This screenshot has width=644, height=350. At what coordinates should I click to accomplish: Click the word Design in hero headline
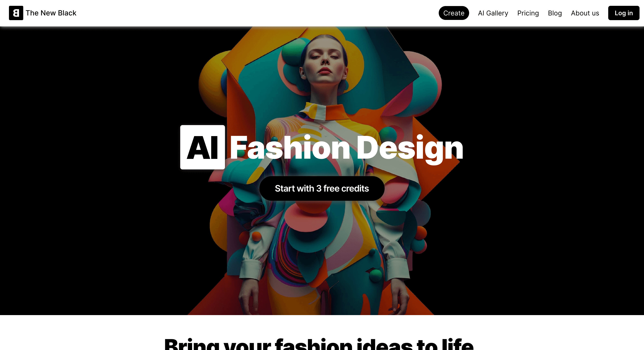point(410,149)
